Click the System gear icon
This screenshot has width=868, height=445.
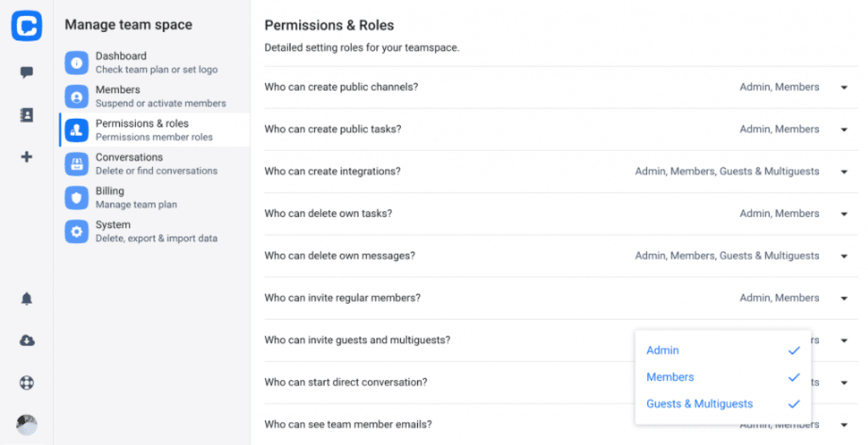[76, 231]
